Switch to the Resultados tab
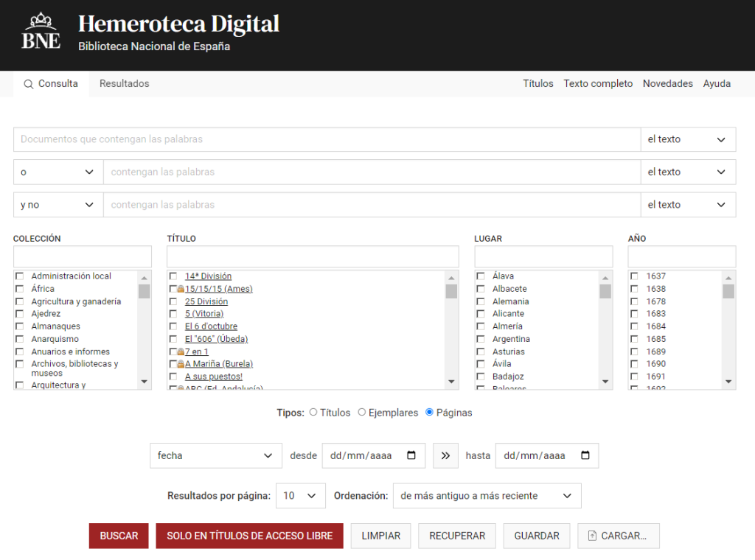Image resolution: width=755 pixels, height=560 pixels. (124, 84)
